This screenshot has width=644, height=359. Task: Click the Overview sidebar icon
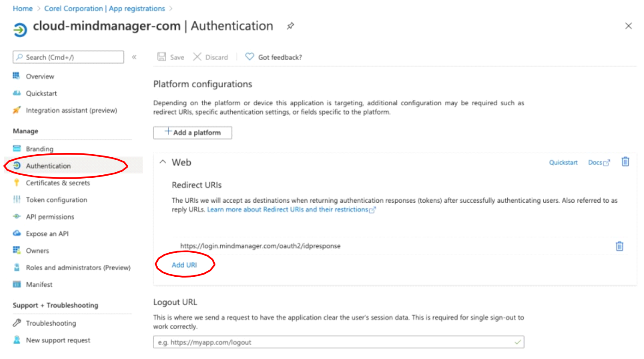point(16,76)
